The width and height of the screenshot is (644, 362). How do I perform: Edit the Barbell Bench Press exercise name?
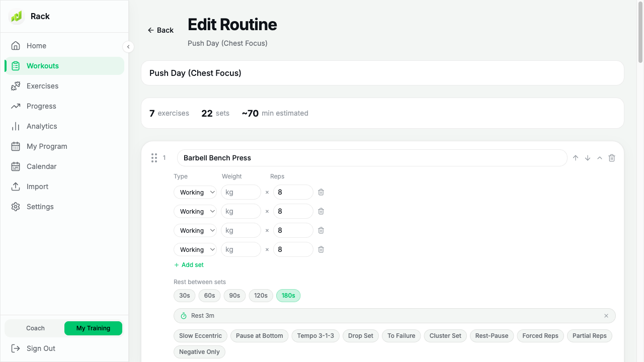point(372,158)
